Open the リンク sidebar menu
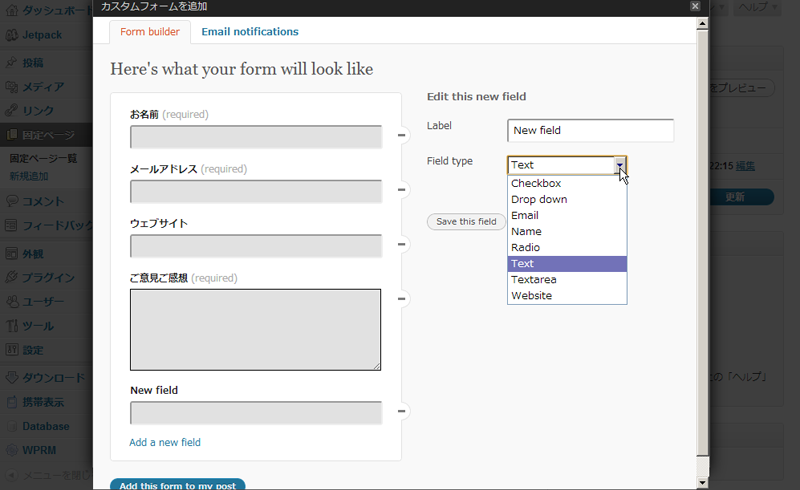The image size is (800, 490). click(x=38, y=111)
